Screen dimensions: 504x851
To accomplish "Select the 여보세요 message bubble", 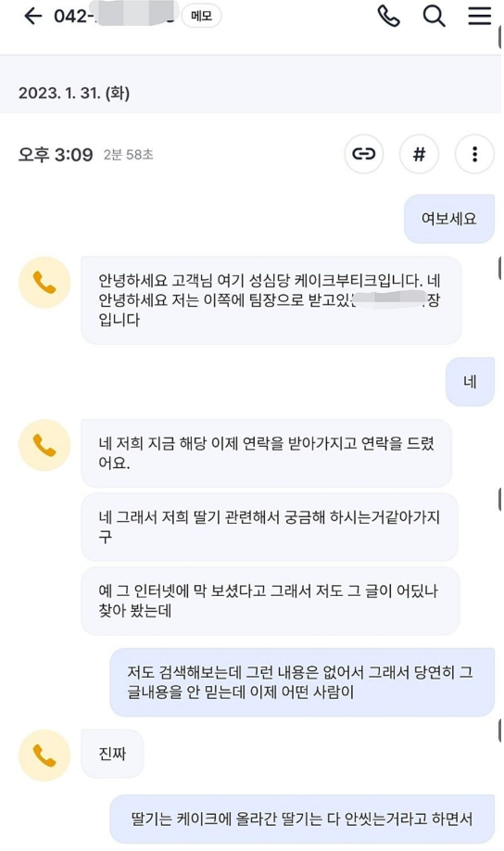I will 448,219.
